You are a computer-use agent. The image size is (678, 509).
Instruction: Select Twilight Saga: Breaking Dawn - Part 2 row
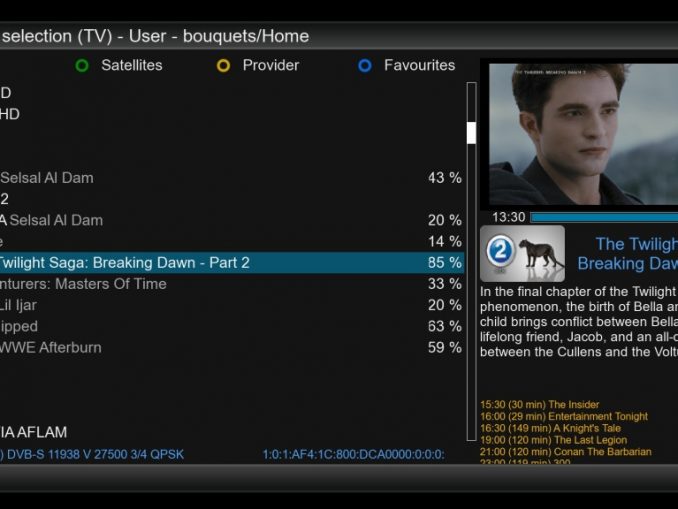point(232,263)
